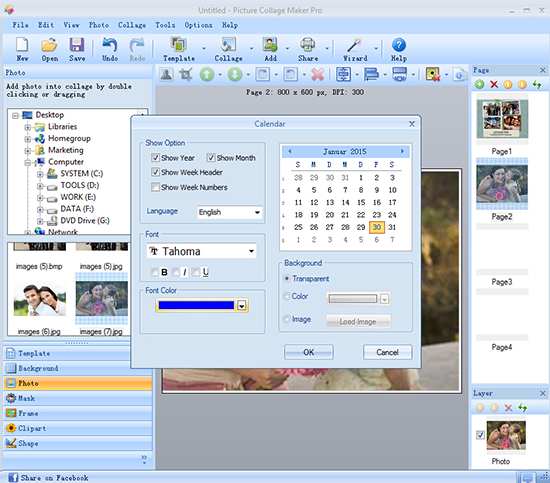The height and width of the screenshot is (483, 550).
Task: Open the Tools menu
Action: [x=165, y=25]
